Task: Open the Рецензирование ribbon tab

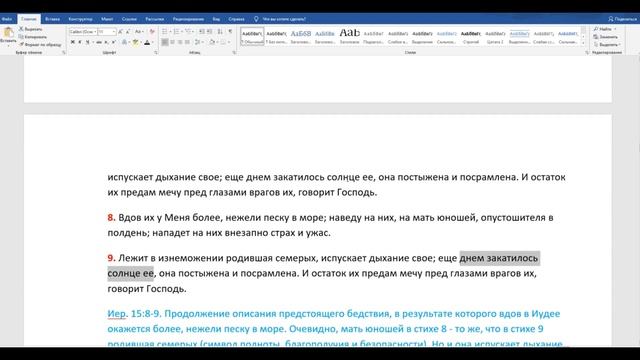Action: [188, 19]
